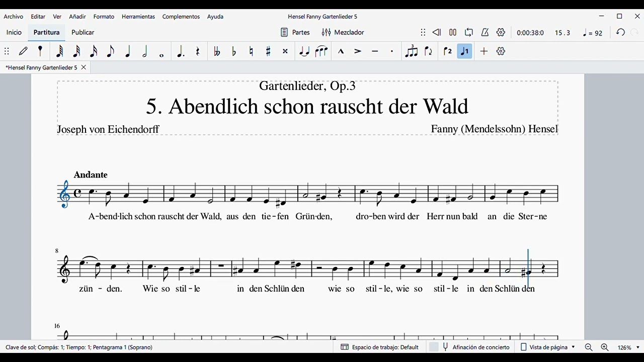This screenshot has width=644, height=362.
Task: Apply double flat accidental
Action: [x=217, y=51]
